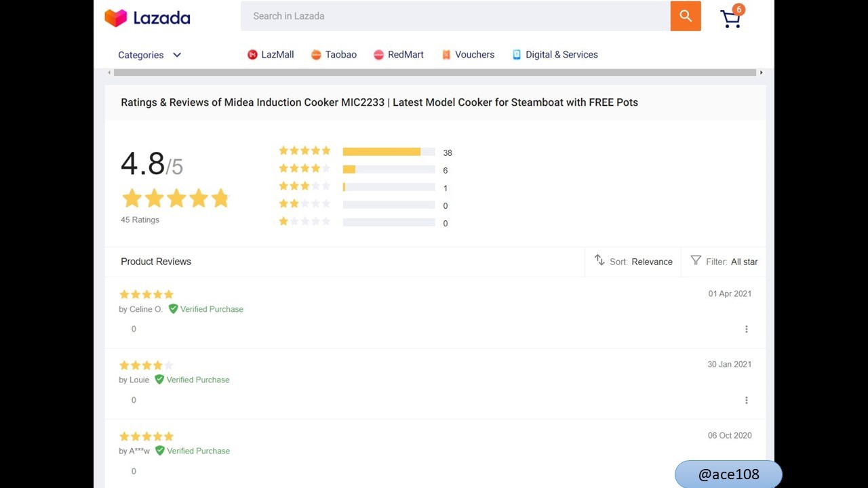
Task: Click the orange search magnifier button
Action: (x=686, y=16)
